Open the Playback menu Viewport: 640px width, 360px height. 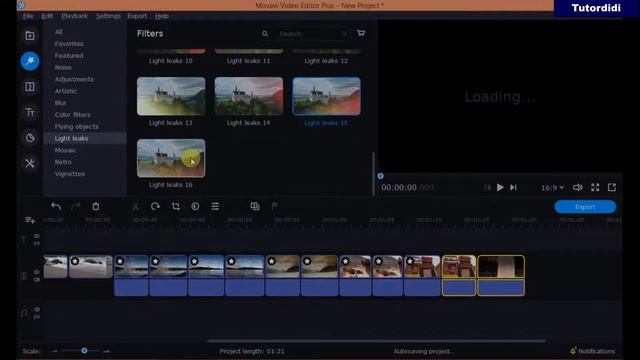click(x=74, y=16)
